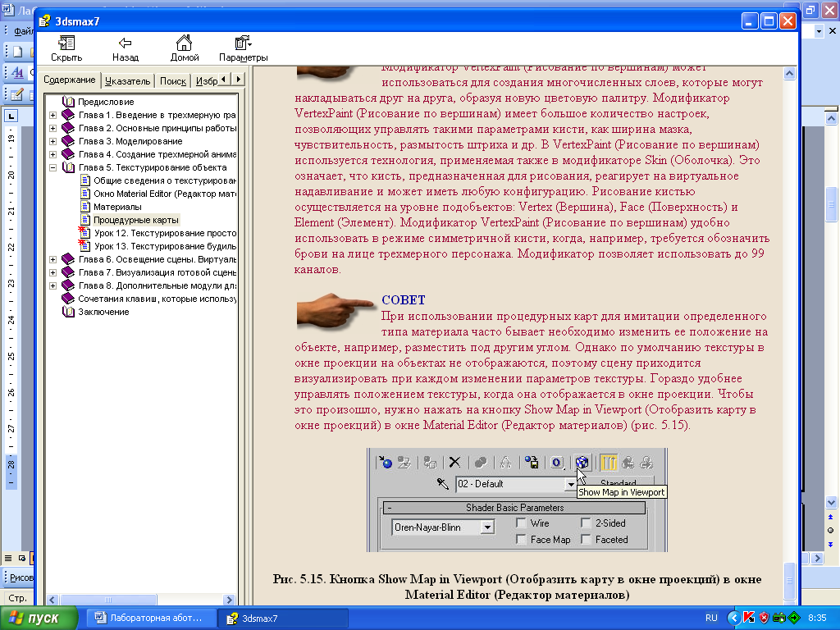
Task: Go back with the Назад arrow icon
Action: (x=125, y=43)
